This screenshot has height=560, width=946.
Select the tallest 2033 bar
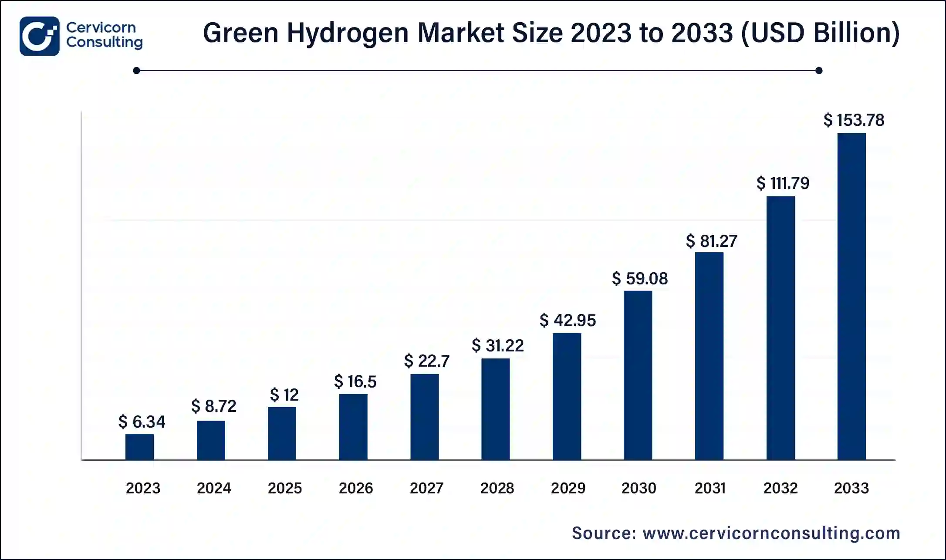coord(851,296)
